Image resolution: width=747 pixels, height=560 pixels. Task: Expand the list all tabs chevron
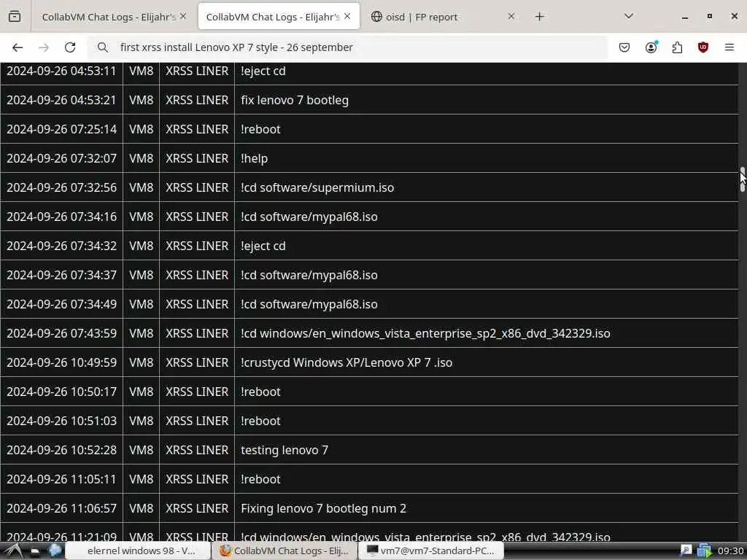click(x=629, y=16)
